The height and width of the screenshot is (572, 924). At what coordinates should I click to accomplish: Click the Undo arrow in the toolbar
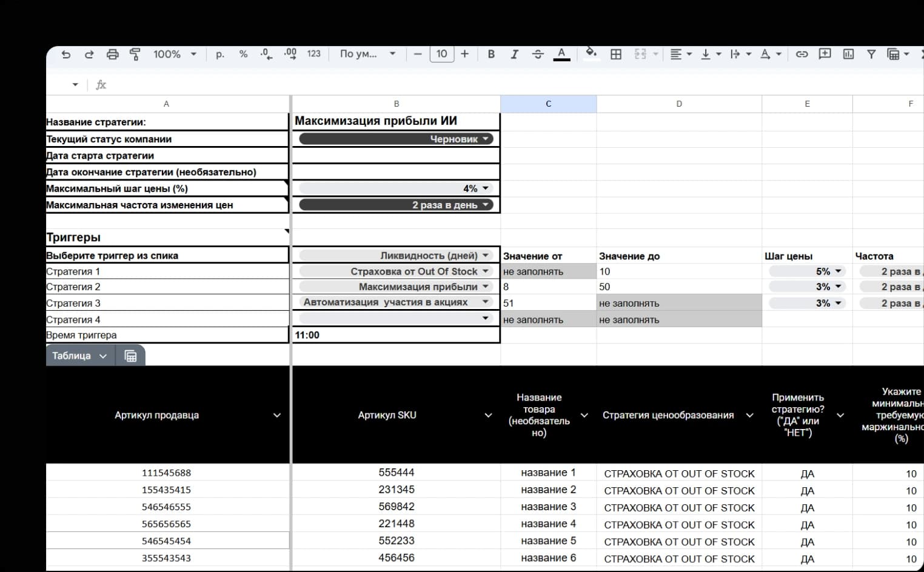[66, 54]
